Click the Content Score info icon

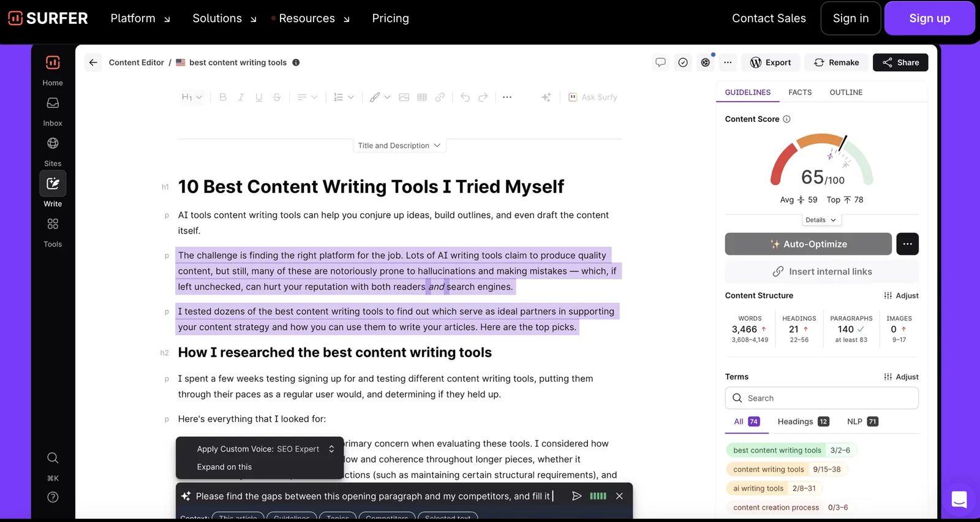[x=787, y=119]
